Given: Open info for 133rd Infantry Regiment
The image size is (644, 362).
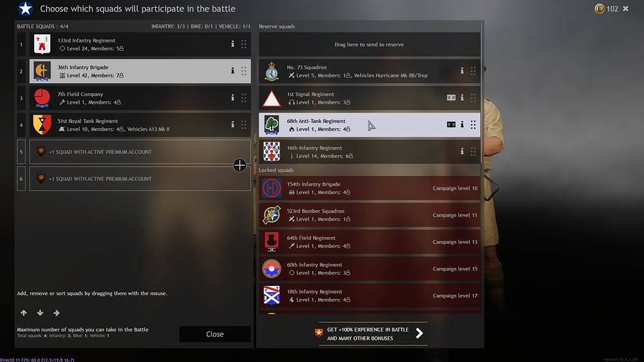Looking at the screenshot, I should (232, 44).
